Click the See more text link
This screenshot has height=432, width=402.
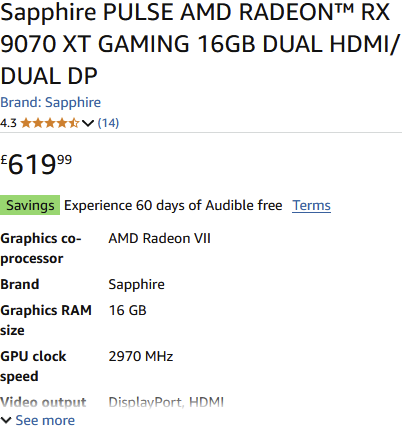coord(45,420)
